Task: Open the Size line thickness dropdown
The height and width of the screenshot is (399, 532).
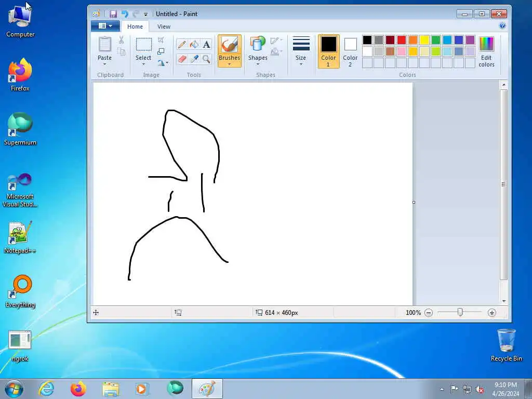Action: click(301, 51)
